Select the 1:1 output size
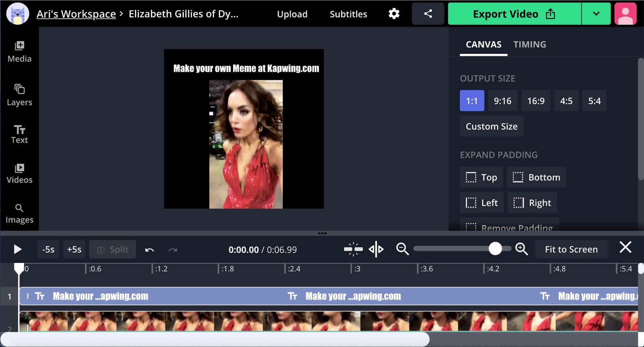The image size is (644, 347). click(472, 101)
